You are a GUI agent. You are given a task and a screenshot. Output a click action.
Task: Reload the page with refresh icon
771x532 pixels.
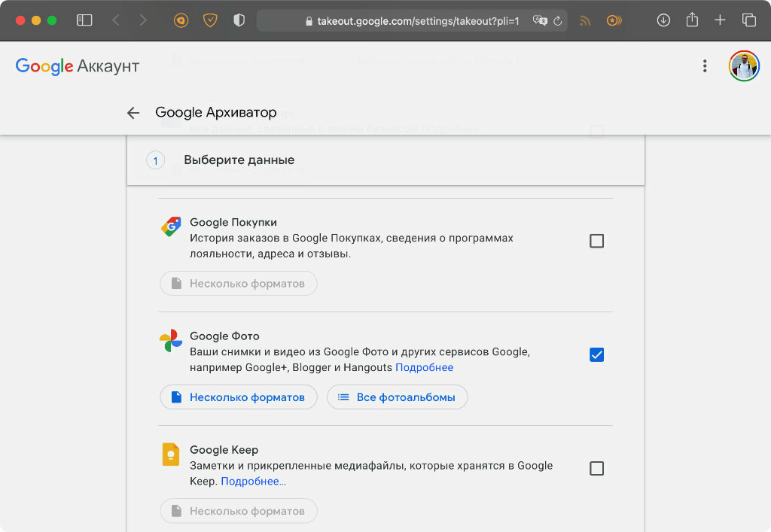point(558,20)
